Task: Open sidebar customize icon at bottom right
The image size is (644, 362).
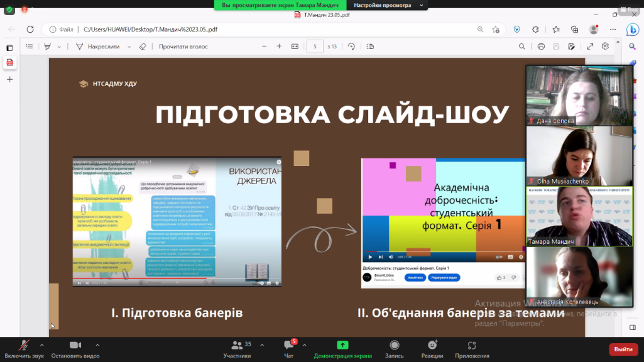Action: click(x=633, y=327)
